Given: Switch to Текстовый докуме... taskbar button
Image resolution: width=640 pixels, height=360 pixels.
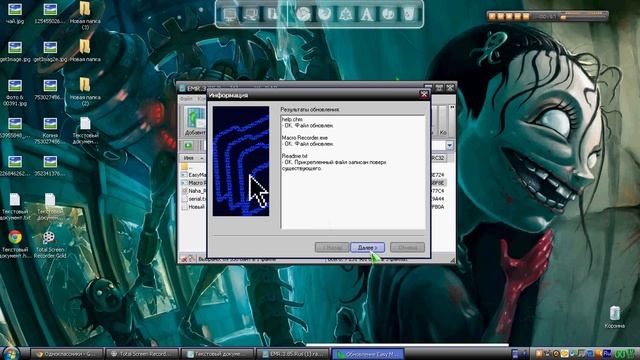Looking at the screenshot, I should pos(218,354).
